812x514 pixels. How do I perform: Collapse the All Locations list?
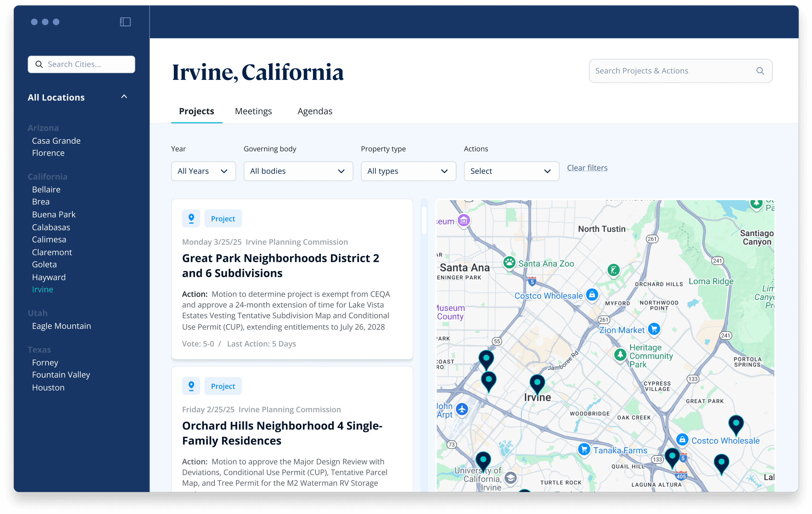tap(124, 97)
